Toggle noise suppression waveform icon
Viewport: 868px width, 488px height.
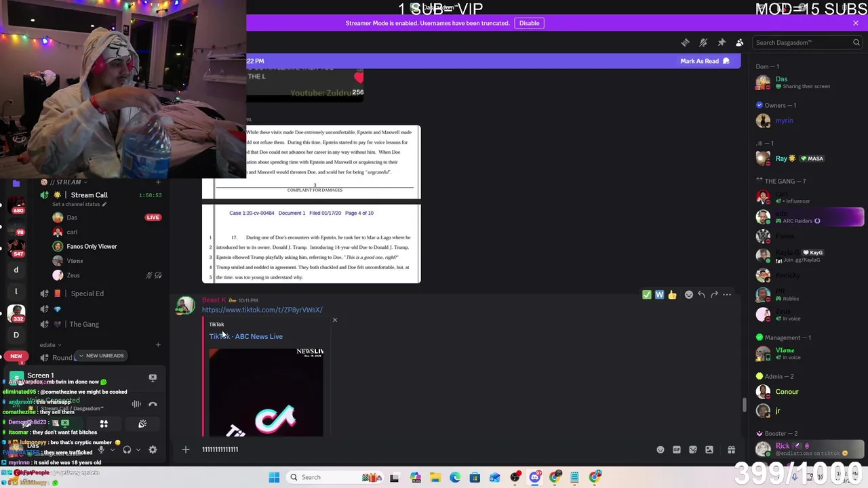[136, 405]
